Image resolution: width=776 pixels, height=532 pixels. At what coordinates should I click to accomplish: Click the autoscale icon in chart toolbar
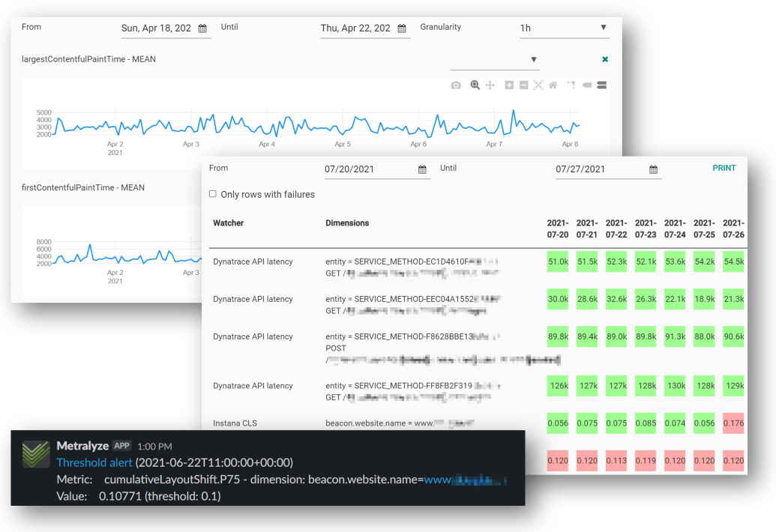538,85
